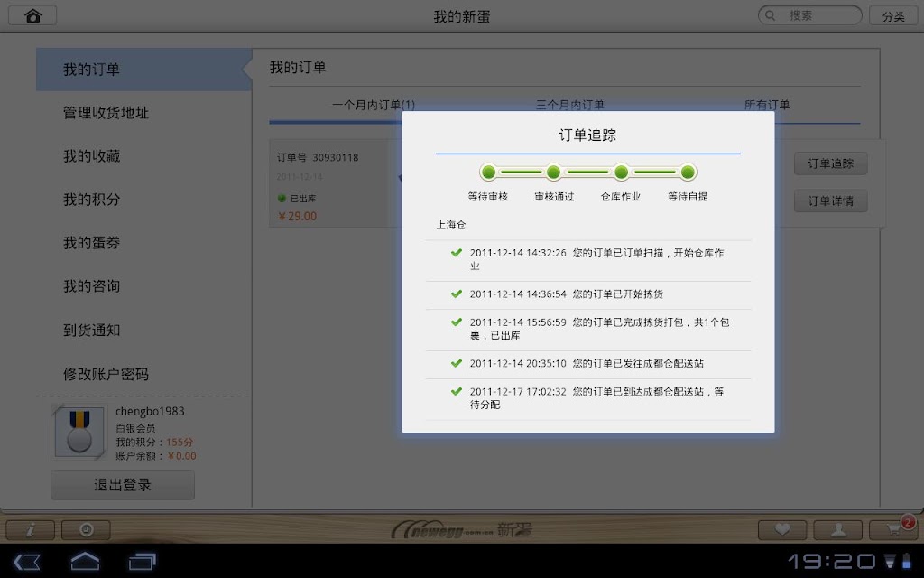Click the 等待审核 progress step dot

(488, 172)
